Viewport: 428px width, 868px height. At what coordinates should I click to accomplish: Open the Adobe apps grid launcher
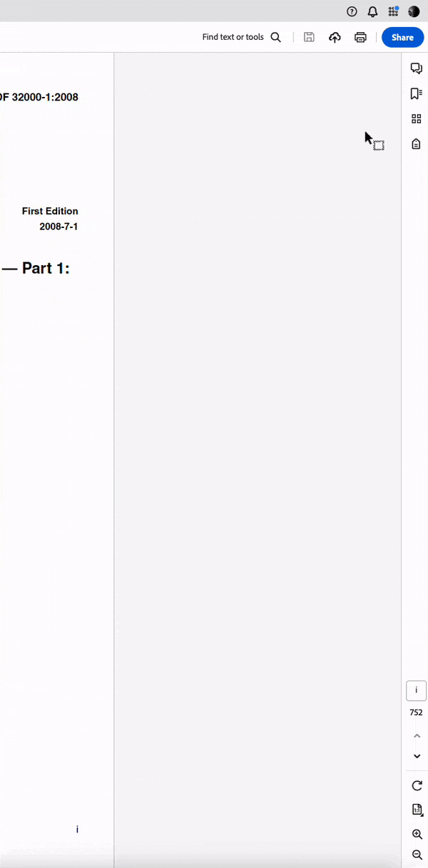pos(393,11)
